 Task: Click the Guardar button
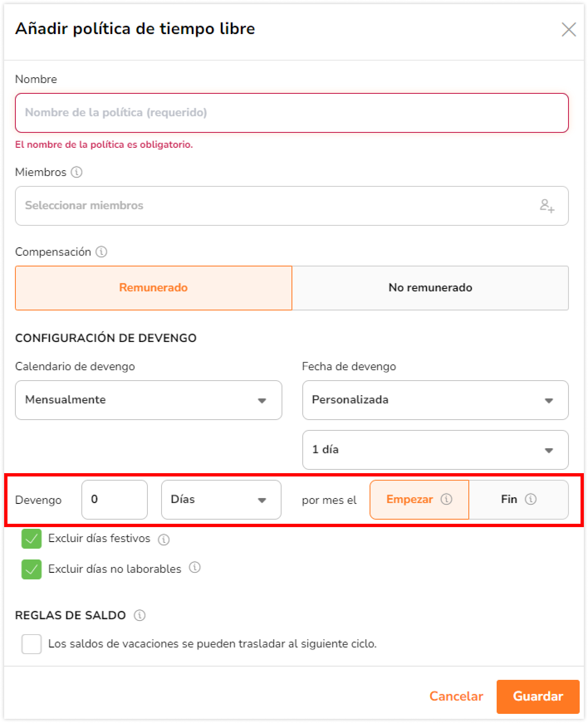click(538, 696)
